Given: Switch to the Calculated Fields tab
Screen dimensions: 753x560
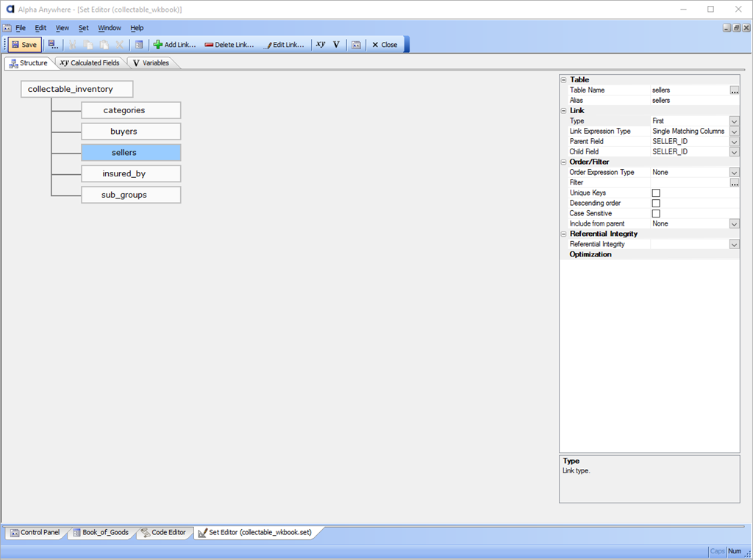Looking at the screenshot, I should [x=89, y=63].
